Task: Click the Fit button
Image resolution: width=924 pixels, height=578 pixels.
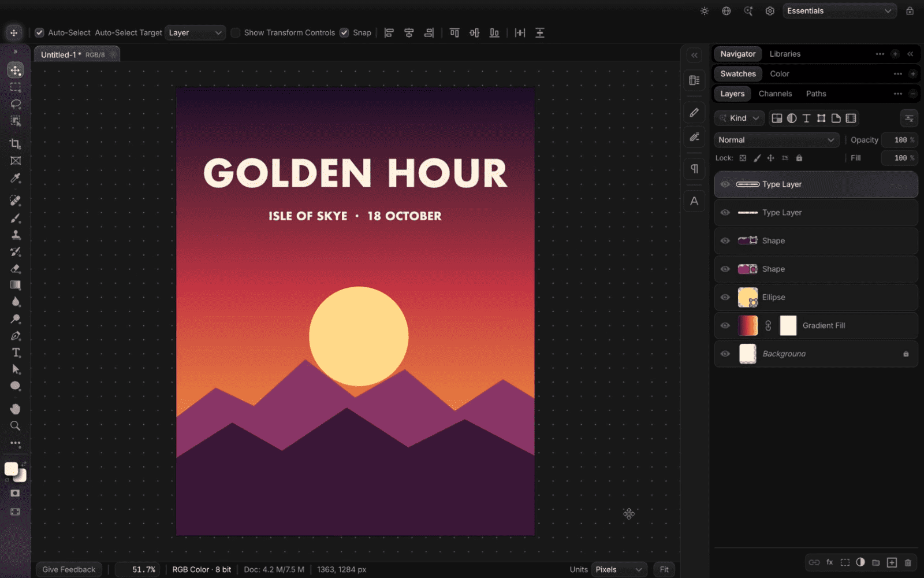Action: click(664, 569)
